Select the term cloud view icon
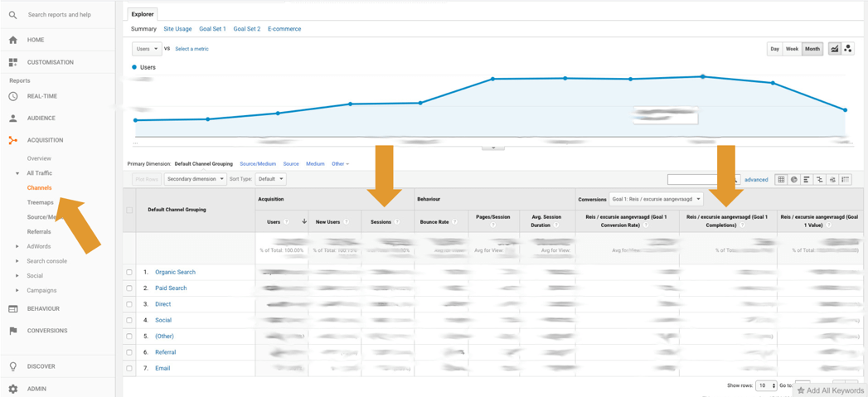 pyautogui.click(x=832, y=179)
